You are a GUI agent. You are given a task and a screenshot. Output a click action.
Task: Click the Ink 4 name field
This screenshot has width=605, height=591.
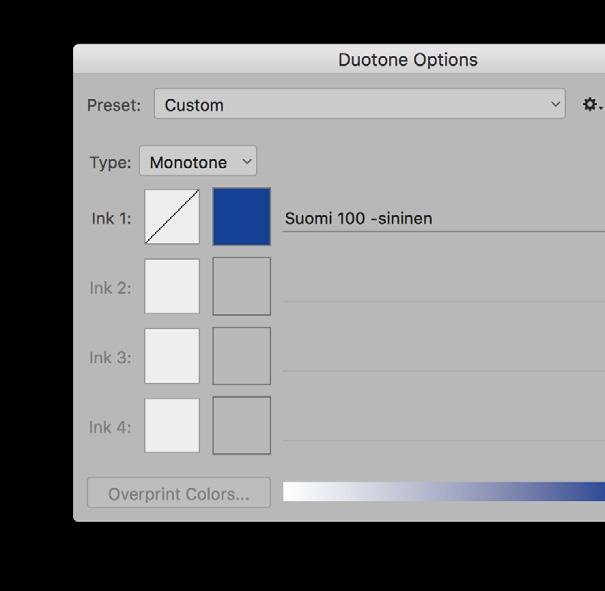(x=444, y=427)
